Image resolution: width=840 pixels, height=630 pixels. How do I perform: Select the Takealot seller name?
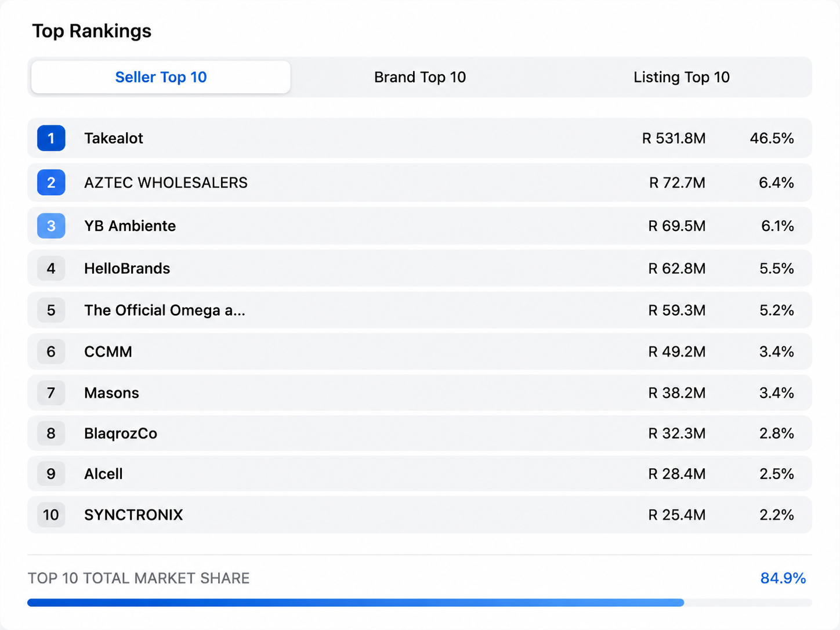pos(114,138)
